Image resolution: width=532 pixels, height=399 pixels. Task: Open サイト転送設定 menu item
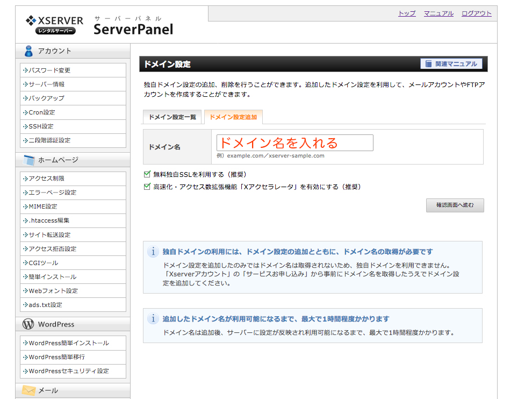coord(73,234)
